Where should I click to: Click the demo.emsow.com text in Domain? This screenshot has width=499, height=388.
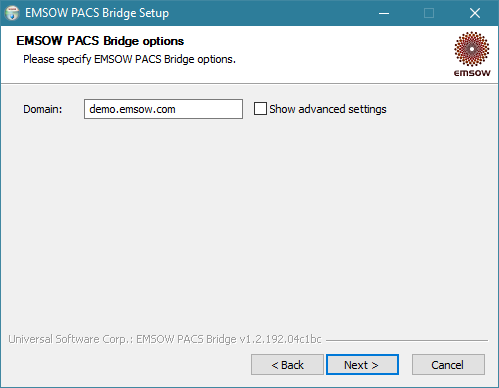(132, 109)
